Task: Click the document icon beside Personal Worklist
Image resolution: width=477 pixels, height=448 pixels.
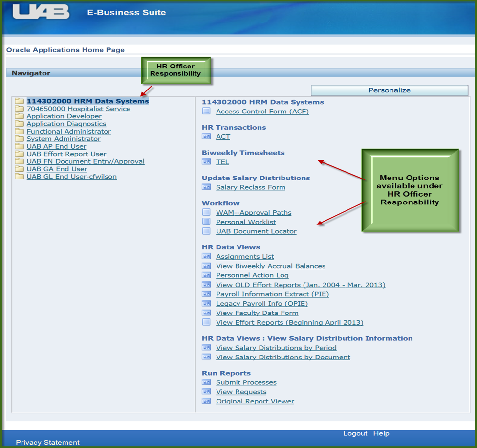Action: click(x=206, y=222)
